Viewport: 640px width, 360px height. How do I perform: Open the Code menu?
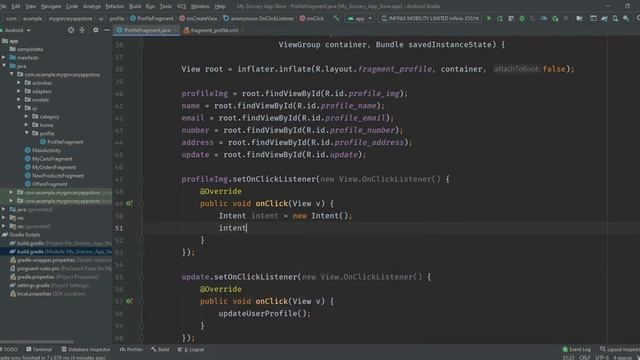click(x=71, y=6)
